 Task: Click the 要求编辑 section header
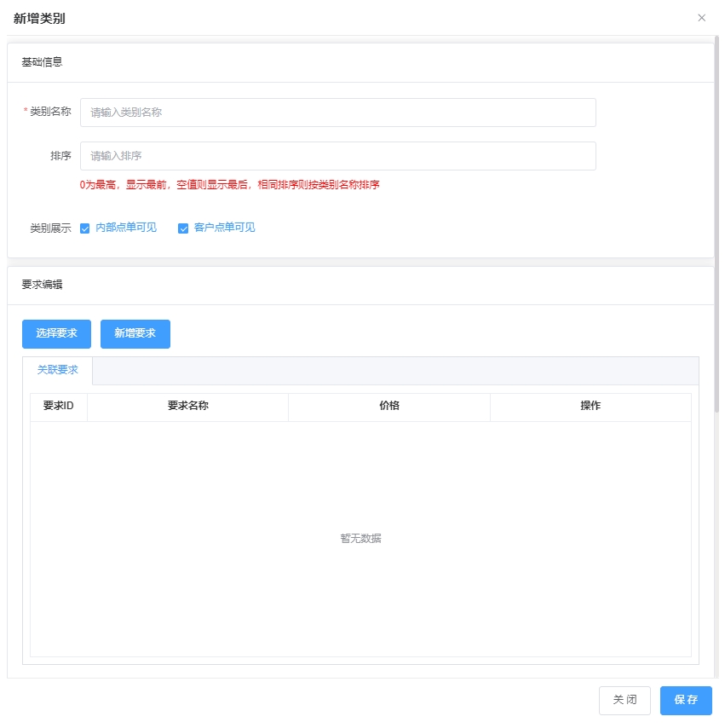(x=42, y=285)
